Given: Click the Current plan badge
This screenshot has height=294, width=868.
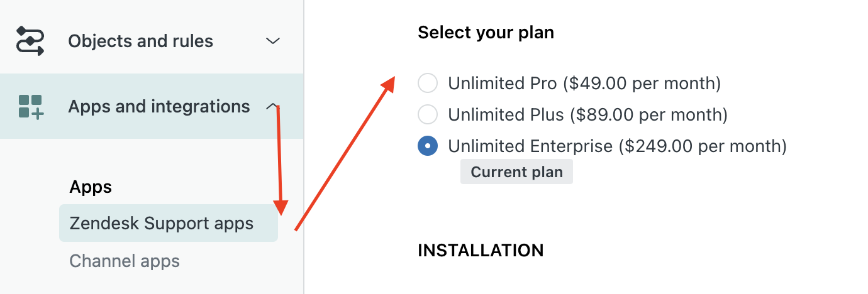Looking at the screenshot, I should pos(516,171).
